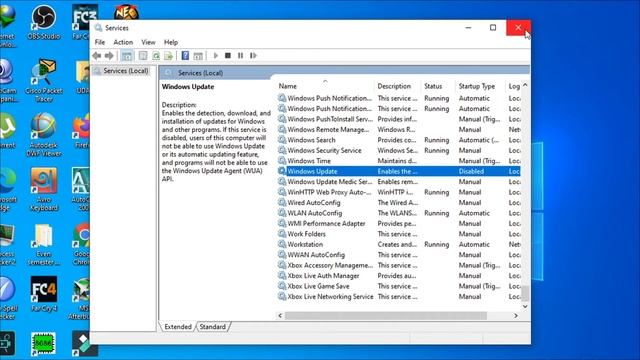Screen dimensions: 640x360
Task: Select Xbox Live Auth Manager service icon
Action: point(282,276)
